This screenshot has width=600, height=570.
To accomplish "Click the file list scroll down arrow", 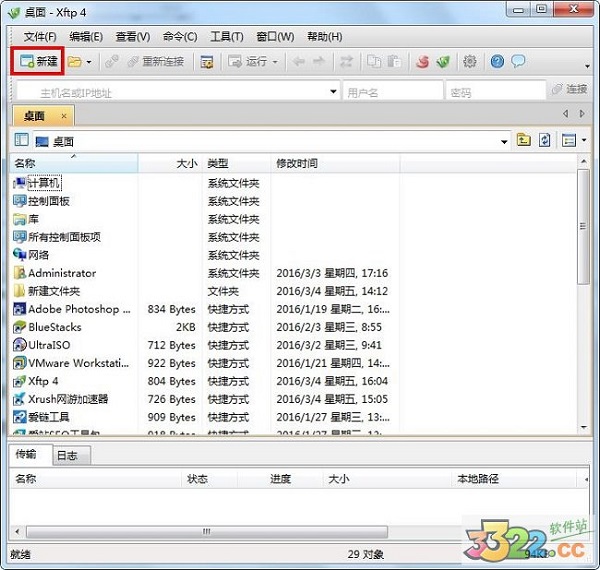I will [584, 427].
